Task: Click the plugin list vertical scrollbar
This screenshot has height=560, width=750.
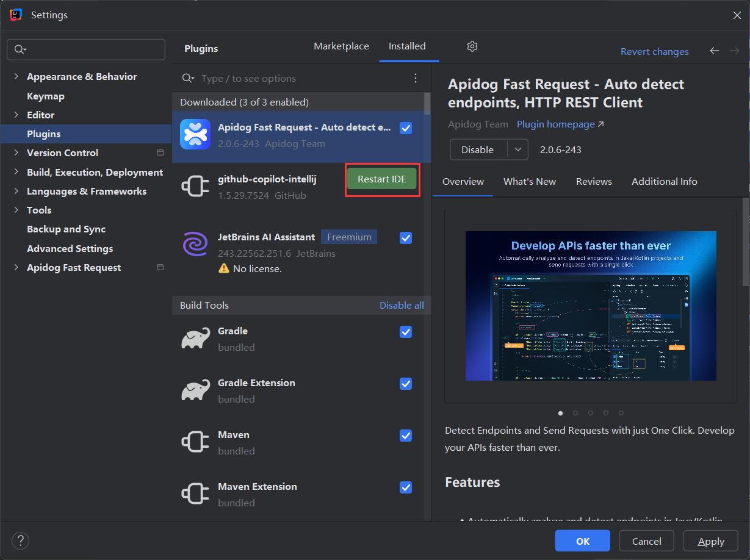Action: pos(427,104)
